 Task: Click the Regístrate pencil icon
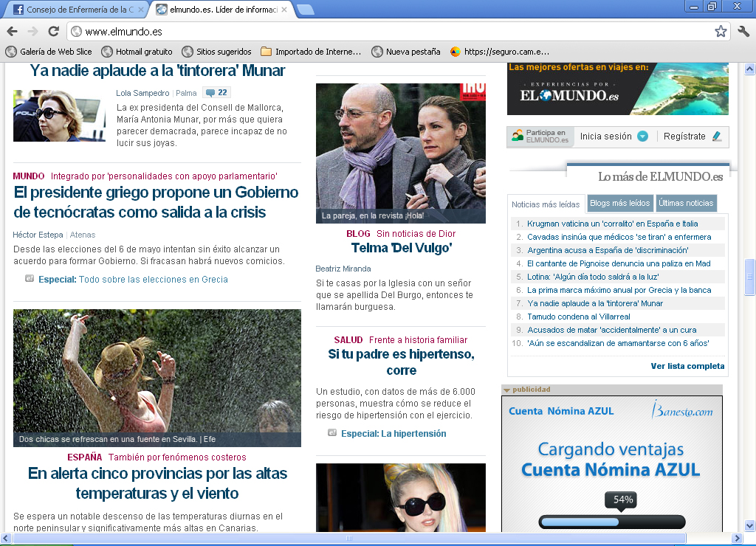[x=716, y=136]
